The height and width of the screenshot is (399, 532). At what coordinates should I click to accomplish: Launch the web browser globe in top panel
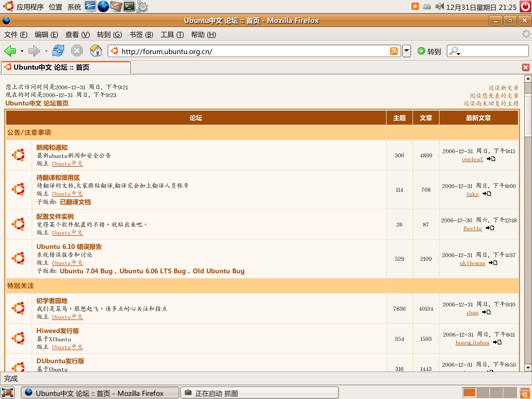point(103,6)
